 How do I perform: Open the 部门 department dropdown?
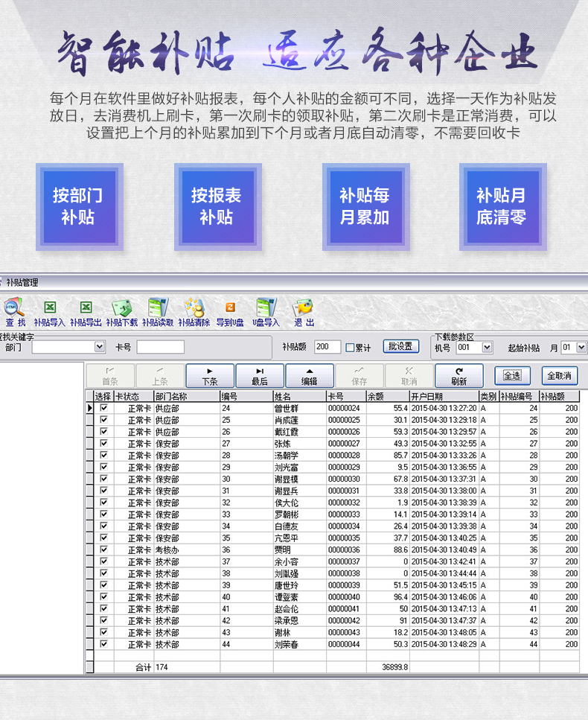[x=100, y=347]
